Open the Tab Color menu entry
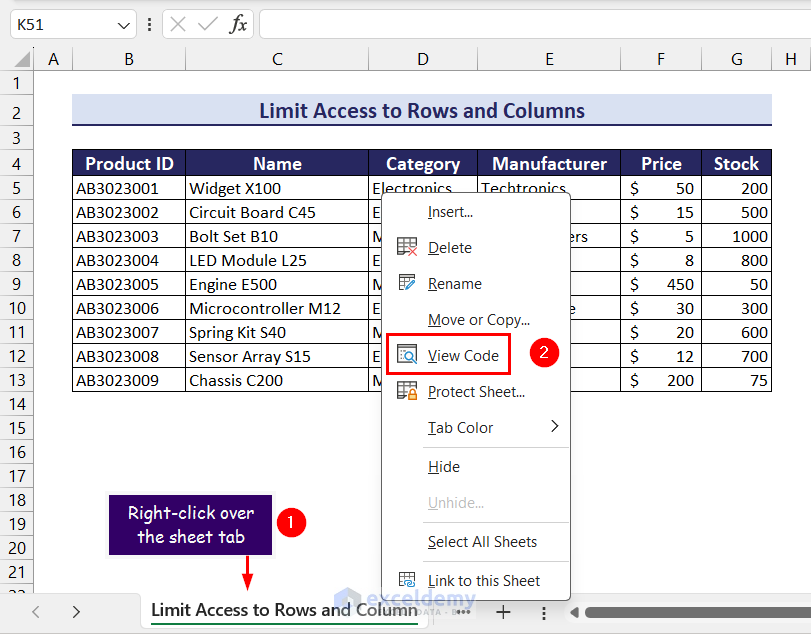Screen dimensions: 811x634 [476, 428]
